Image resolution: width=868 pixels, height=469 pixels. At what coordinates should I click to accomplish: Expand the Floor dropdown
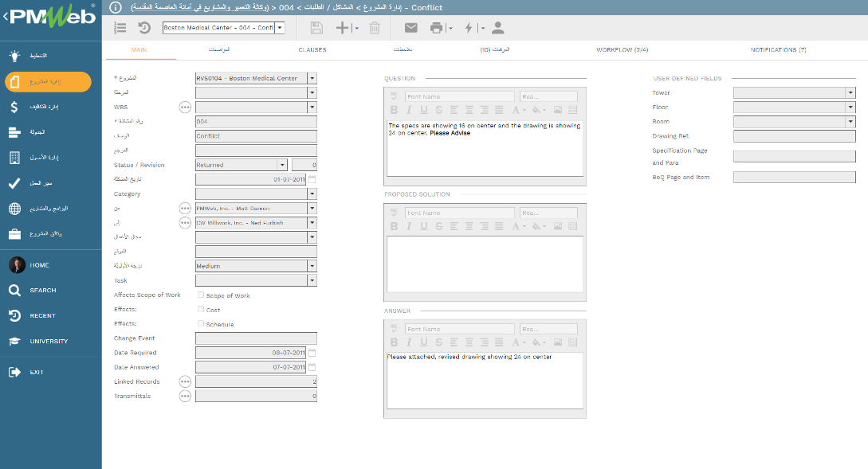(850, 107)
